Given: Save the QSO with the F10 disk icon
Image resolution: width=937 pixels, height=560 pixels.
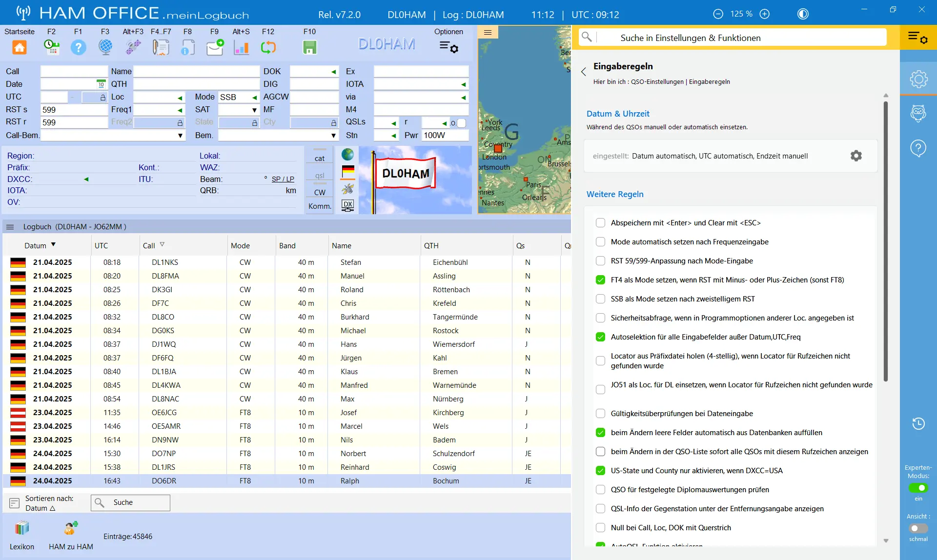Looking at the screenshot, I should pos(310,47).
